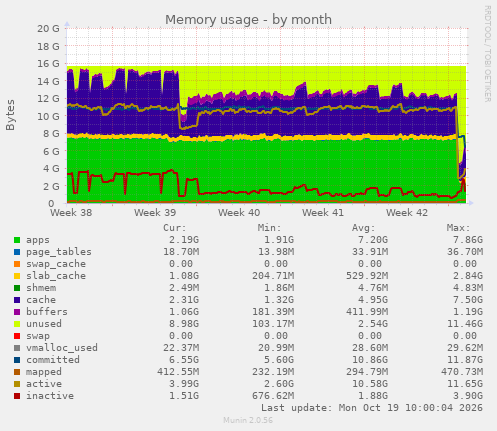This screenshot has height=431, width=497.
Task: Click the page_tables current value 18.70M
Action: pyautogui.click(x=181, y=252)
